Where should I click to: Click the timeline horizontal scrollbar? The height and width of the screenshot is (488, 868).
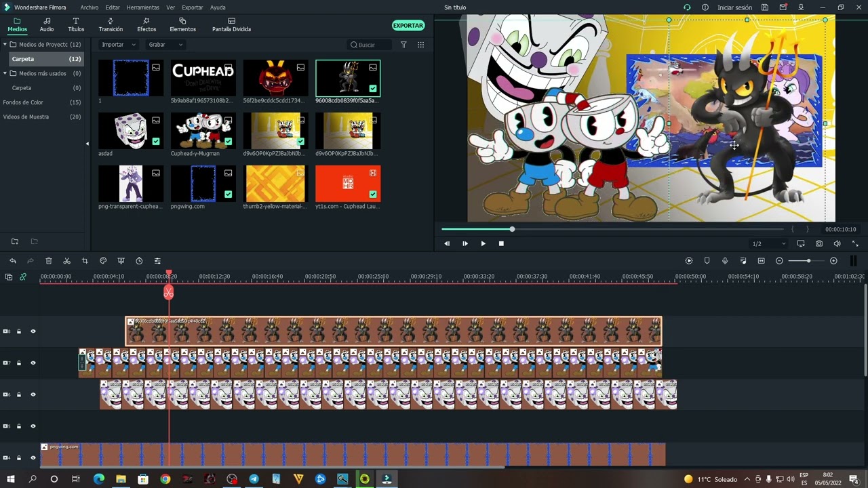273,467
